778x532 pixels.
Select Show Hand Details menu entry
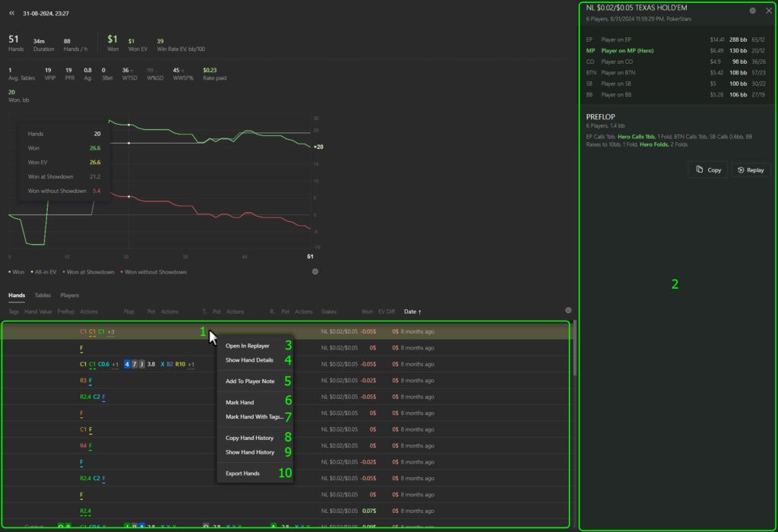pos(249,359)
